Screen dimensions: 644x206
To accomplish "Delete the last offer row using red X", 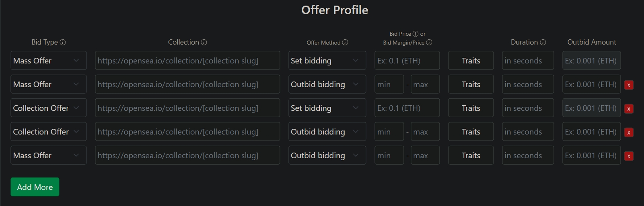I will click(x=629, y=156).
